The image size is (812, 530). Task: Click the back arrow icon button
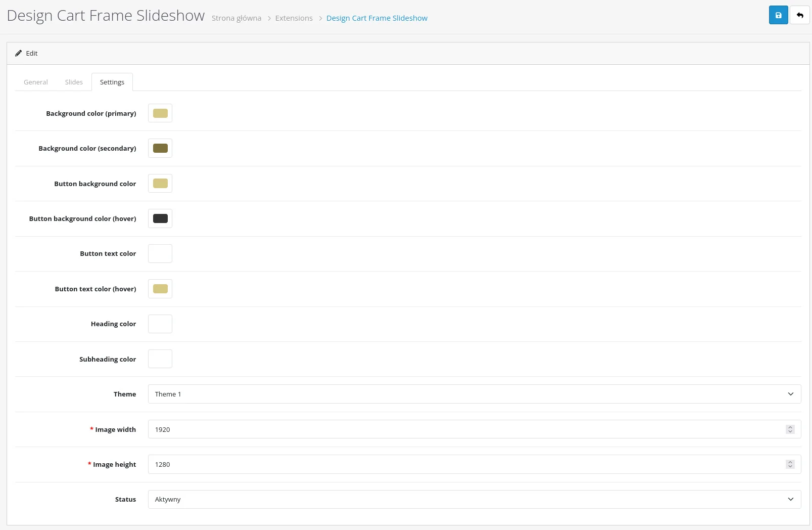click(x=799, y=15)
